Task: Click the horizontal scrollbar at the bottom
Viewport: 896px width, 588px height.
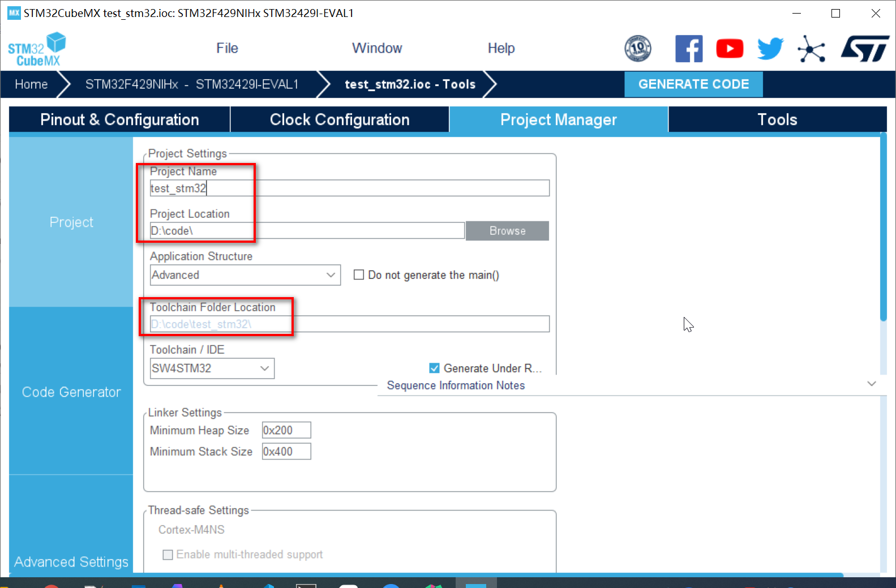Action: 426,575
